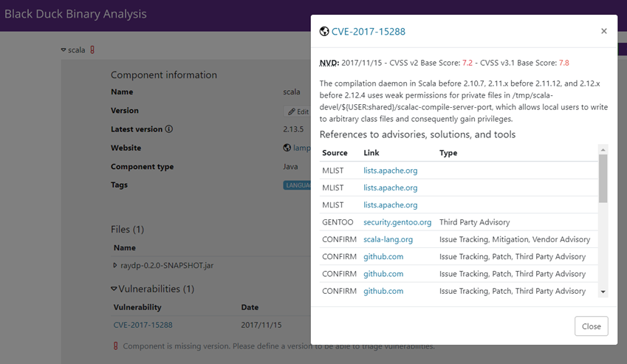Open the scala-lang.org CONFIRM link

pos(388,239)
